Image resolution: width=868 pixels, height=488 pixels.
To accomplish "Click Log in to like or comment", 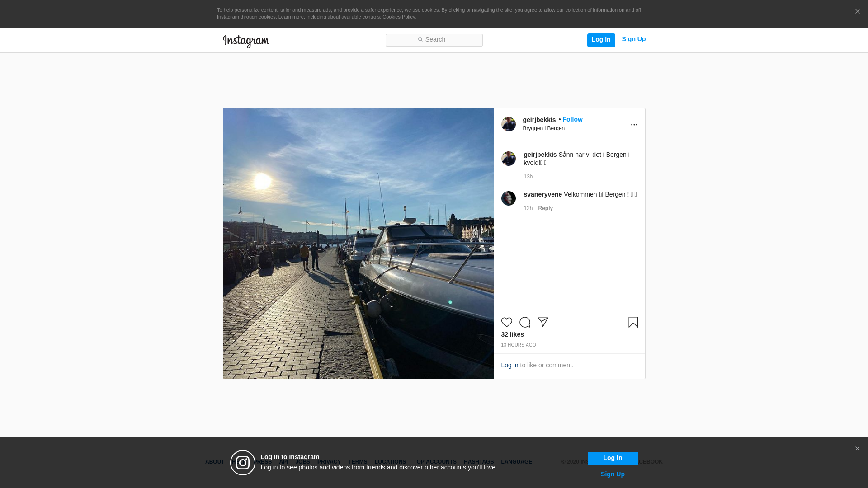I will (509, 365).
